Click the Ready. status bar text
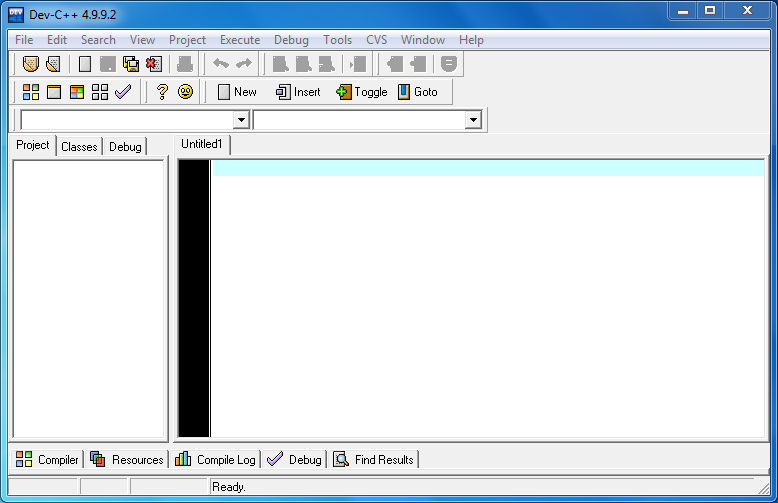 (x=229, y=487)
